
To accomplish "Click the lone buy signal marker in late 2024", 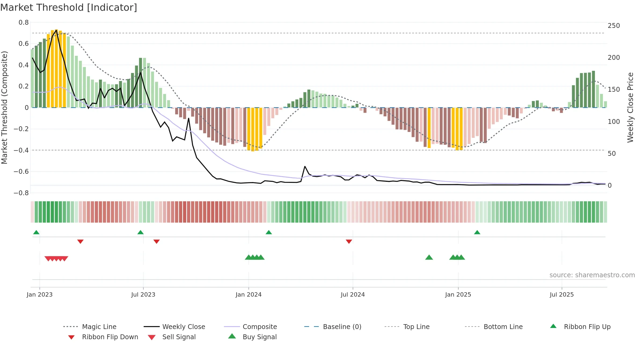I will (x=429, y=257).
